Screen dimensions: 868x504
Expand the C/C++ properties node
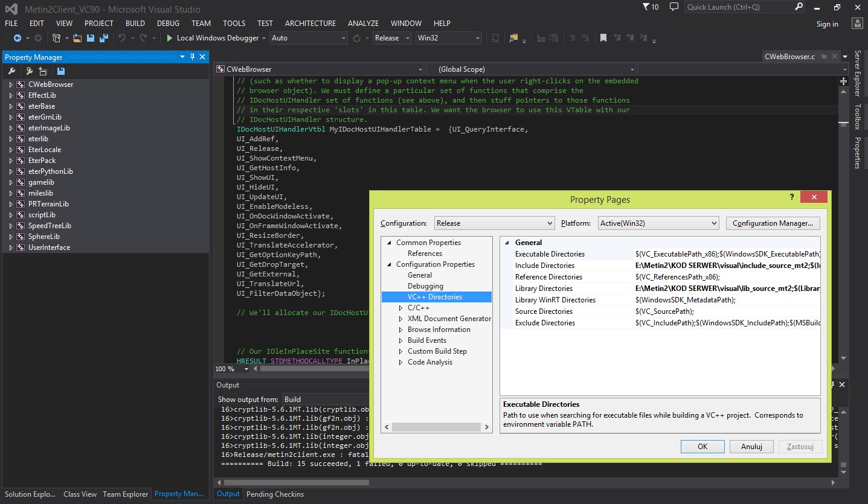(x=400, y=308)
